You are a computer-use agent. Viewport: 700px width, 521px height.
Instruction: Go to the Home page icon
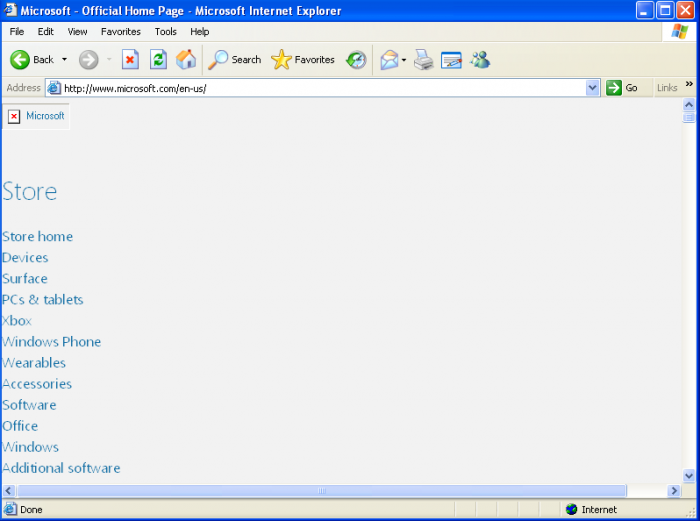[186, 59]
